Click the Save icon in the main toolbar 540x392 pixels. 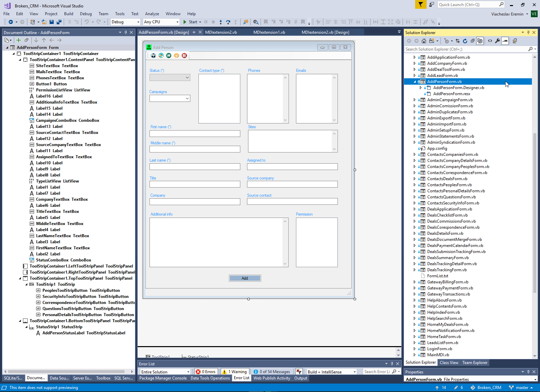(52, 22)
